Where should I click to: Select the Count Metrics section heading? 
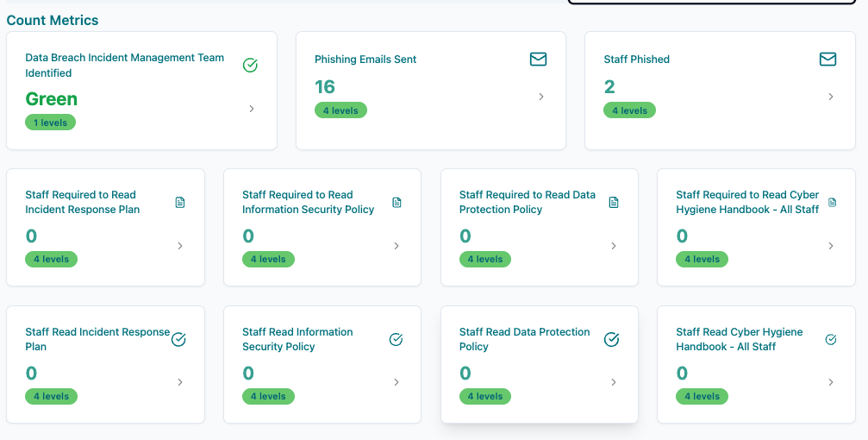point(53,20)
